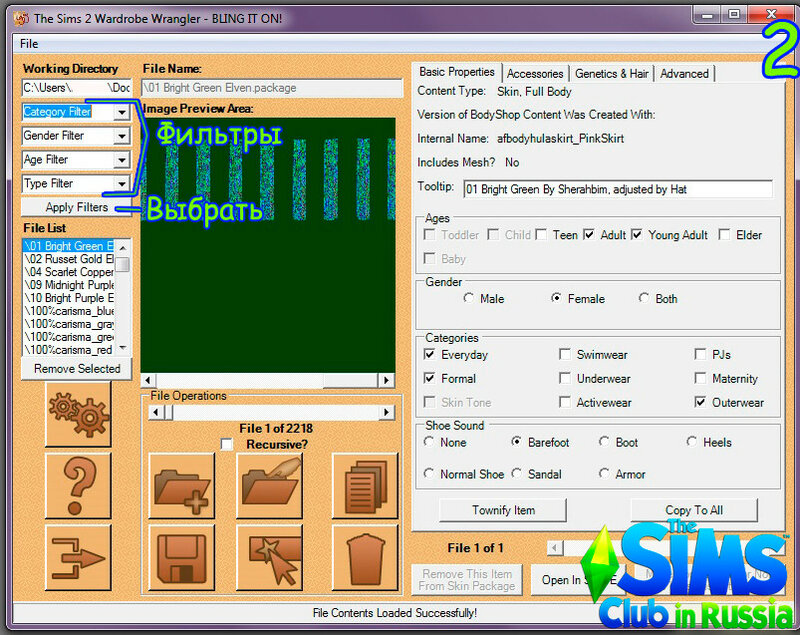Set shoe sound to None
800x635 pixels.
[x=429, y=442]
